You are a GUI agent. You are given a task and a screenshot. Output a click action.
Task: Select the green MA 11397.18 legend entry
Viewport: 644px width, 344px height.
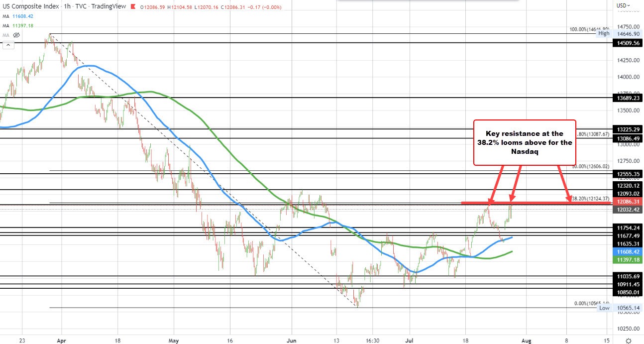(x=19, y=25)
